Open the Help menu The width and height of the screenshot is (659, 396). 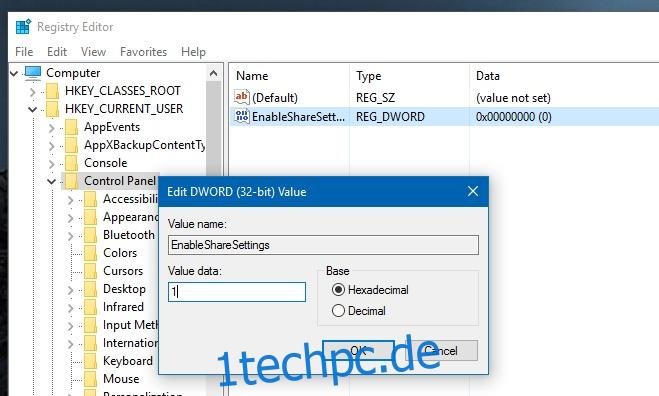tap(193, 52)
